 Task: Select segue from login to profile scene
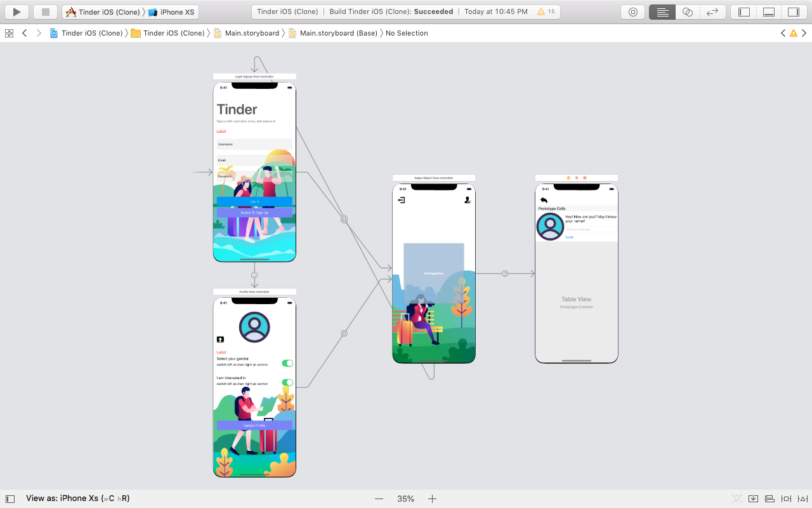coord(254,275)
